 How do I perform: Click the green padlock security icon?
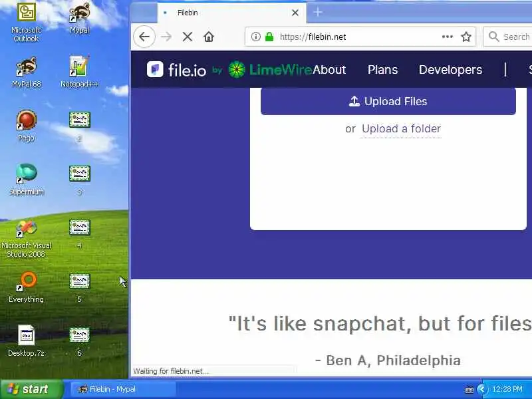coord(269,37)
